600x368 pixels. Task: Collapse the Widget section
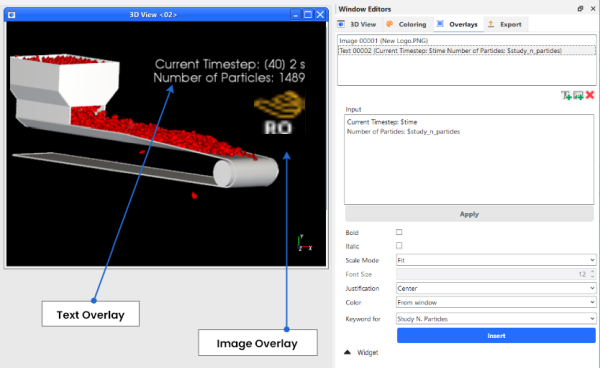tap(347, 352)
